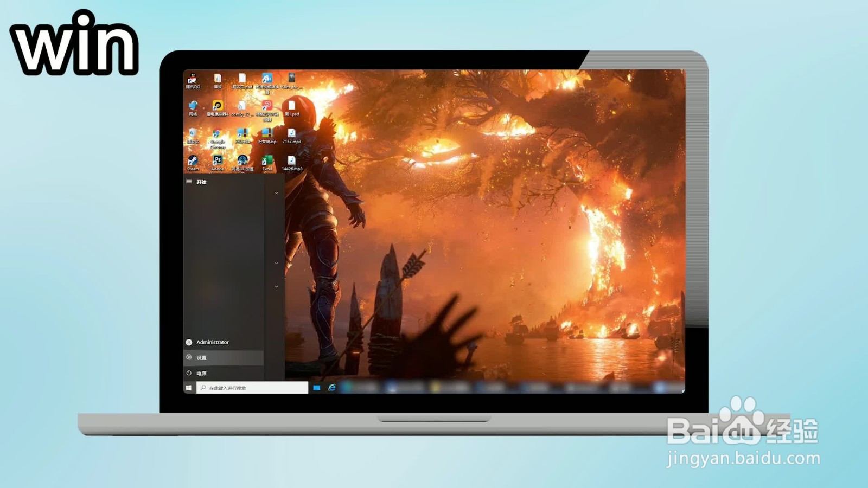The width and height of the screenshot is (868, 488).
Task: Open the 360 compression shortcut icon
Action: tap(242, 136)
